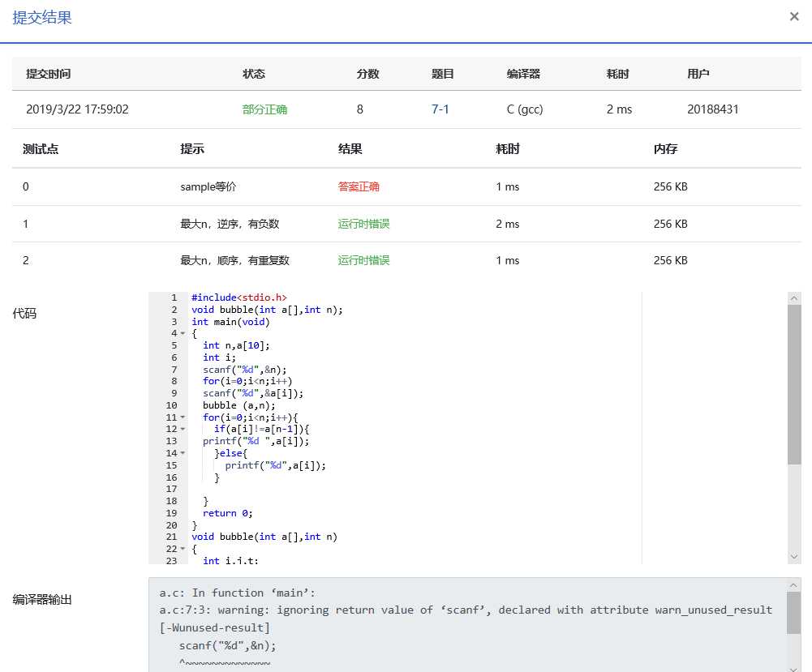Image resolution: width=812 pixels, height=672 pixels.
Task: Click line number 10 in code gutter
Action: (171, 405)
